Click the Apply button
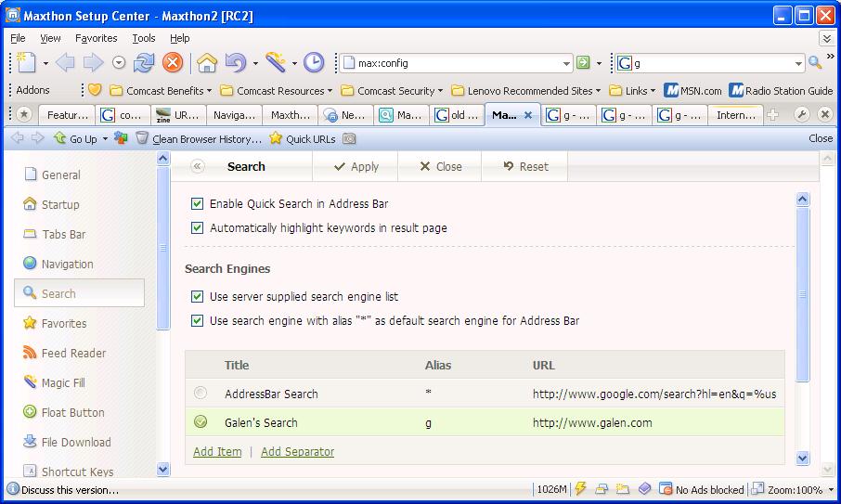Image resolution: width=841 pixels, height=504 pixels. click(x=356, y=167)
